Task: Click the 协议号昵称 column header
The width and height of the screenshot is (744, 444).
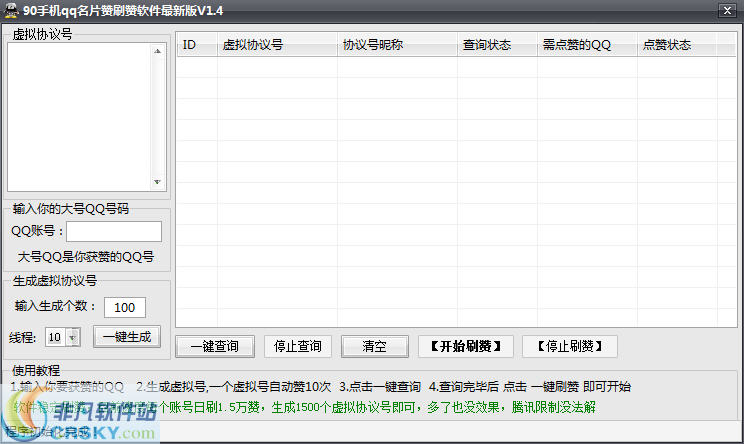Action: (x=397, y=45)
